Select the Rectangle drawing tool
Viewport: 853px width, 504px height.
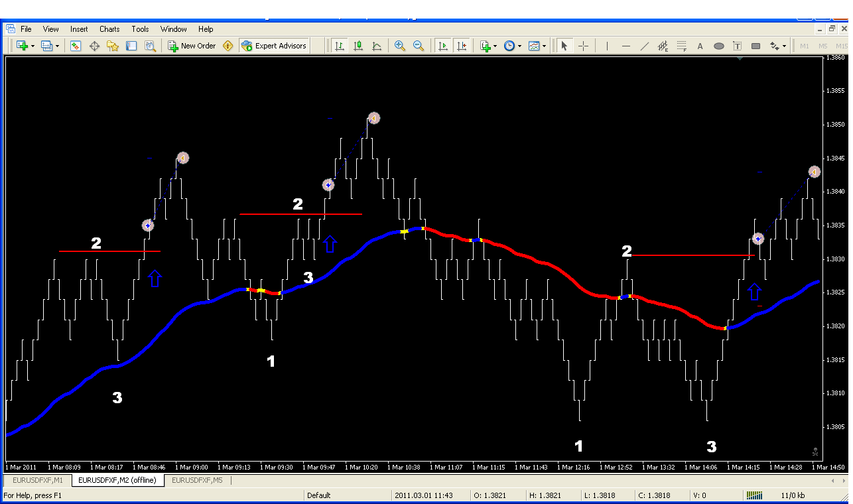(755, 46)
